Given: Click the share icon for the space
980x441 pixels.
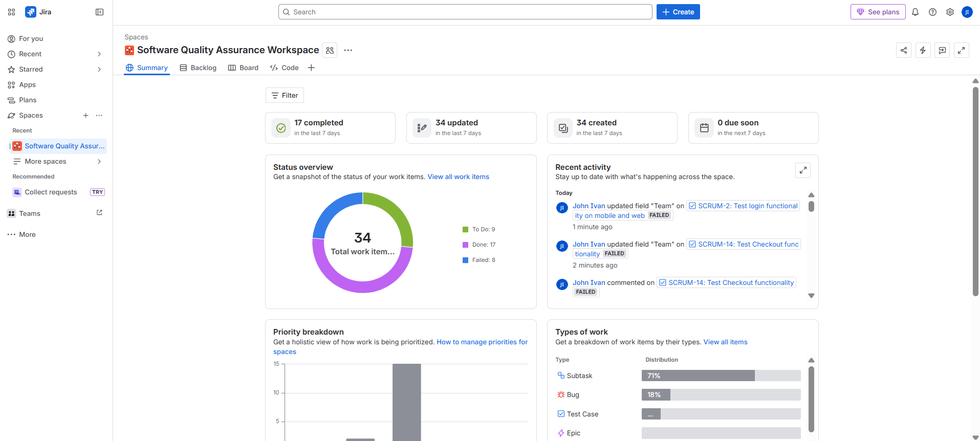Looking at the screenshot, I should coord(904,50).
